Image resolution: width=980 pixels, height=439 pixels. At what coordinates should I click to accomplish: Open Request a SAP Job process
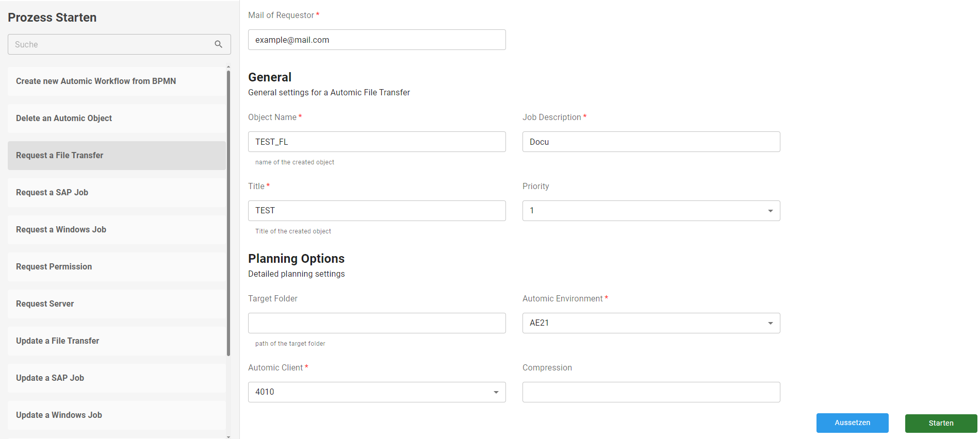117,193
